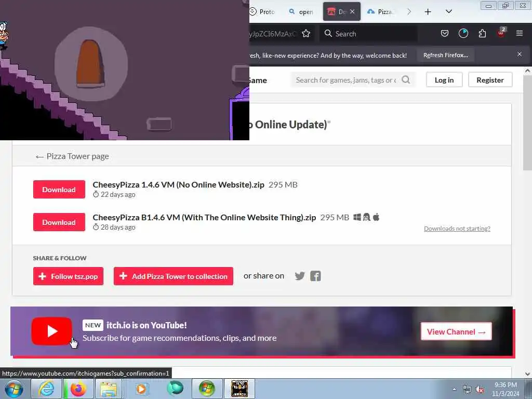Expand the list all tabs chevron

[448, 11]
